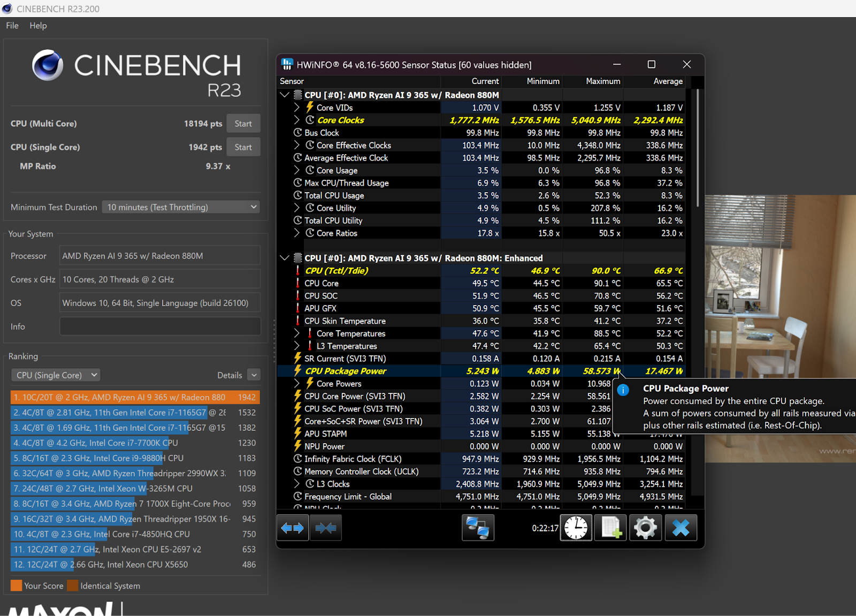
Task: Click the Total CPU Usage clock icon
Action: [298, 195]
